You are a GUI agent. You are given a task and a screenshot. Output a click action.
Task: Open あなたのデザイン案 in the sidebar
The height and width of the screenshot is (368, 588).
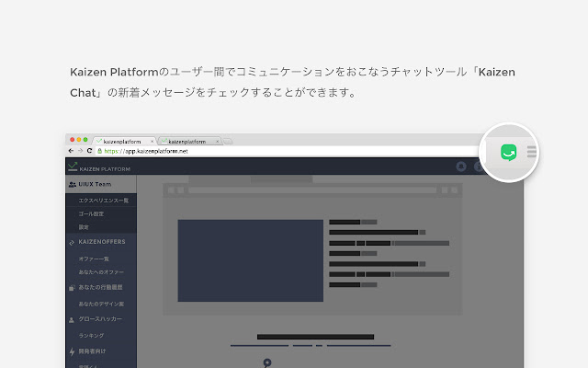point(101,304)
